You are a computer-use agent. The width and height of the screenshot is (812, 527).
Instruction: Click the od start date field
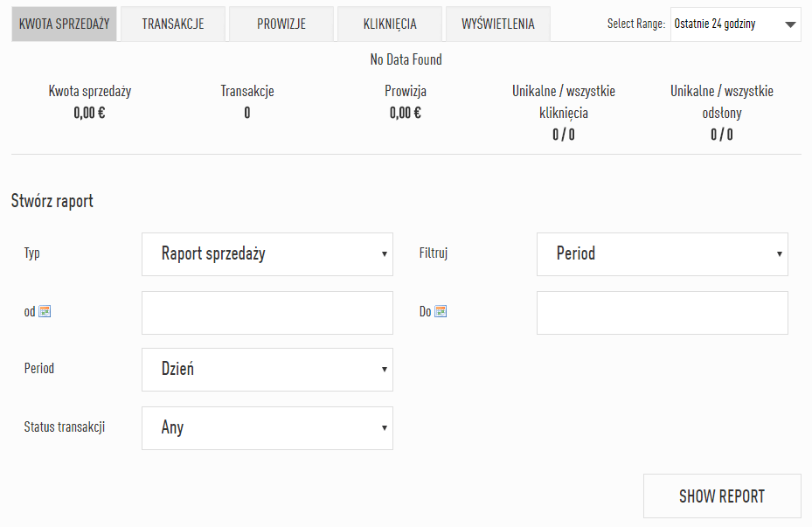(267, 313)
